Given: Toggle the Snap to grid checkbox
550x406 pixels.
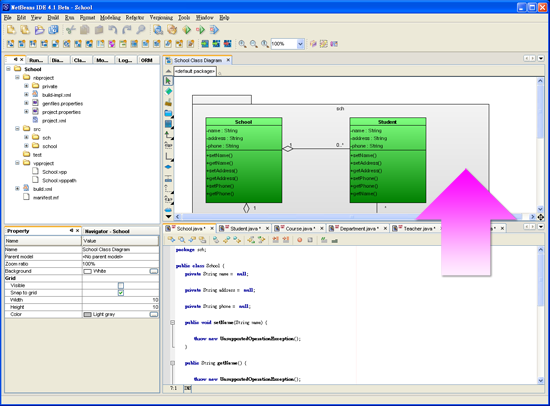Looking at the screenshot, I should [x=121, y=293].
